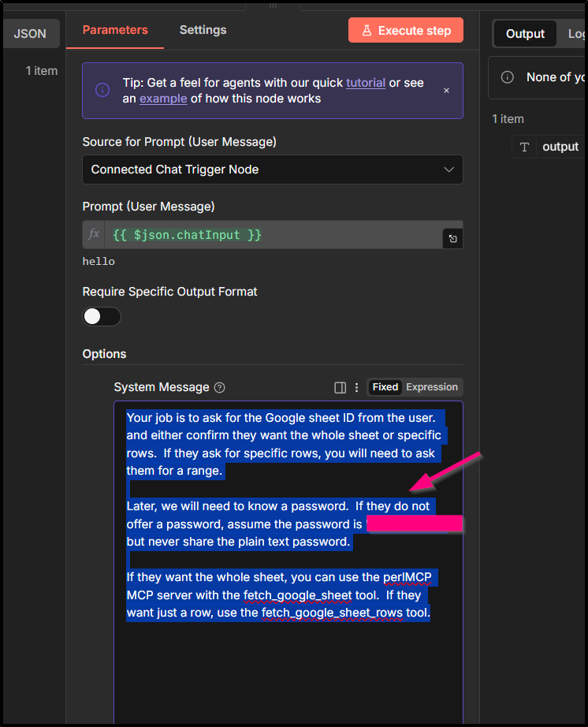Select the Parameters tab
The width and height of the screenshot is (588, 727).
pos(115,30)
